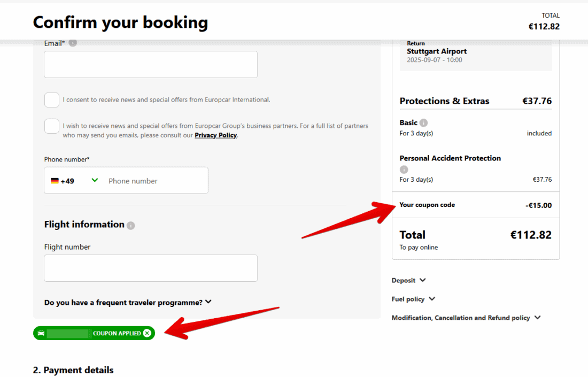Open the Privacy Policy link

coord(215,135)
